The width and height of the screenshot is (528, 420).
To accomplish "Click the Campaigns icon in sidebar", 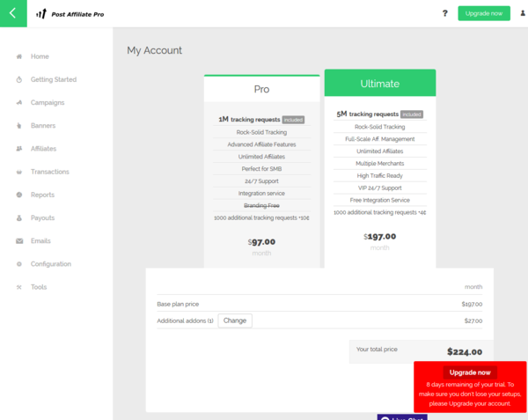I will click(19, 102).
